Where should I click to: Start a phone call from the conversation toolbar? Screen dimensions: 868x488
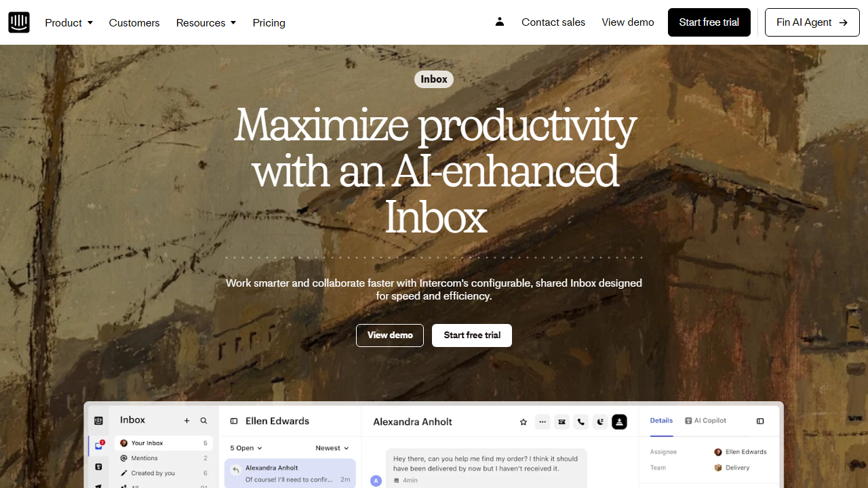click(x=581, y=422)
